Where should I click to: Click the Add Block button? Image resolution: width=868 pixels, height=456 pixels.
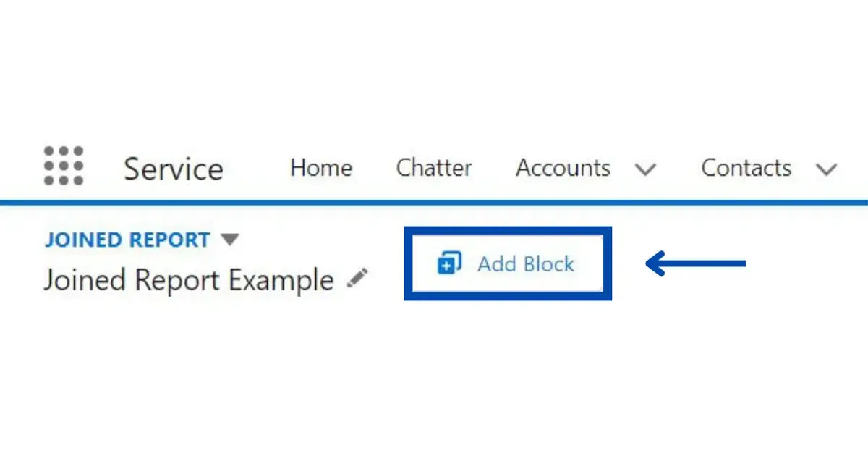tap(507, 263)
